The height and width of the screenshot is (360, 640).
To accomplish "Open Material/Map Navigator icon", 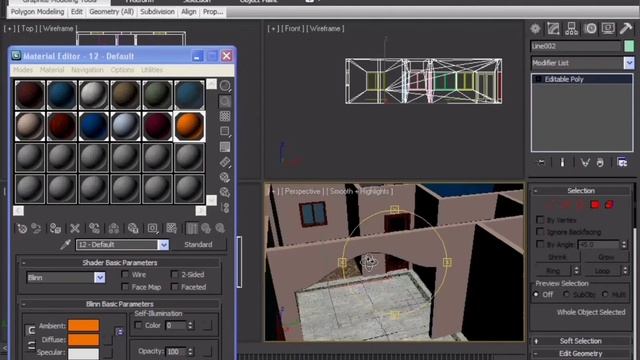I will pos(225,208).
